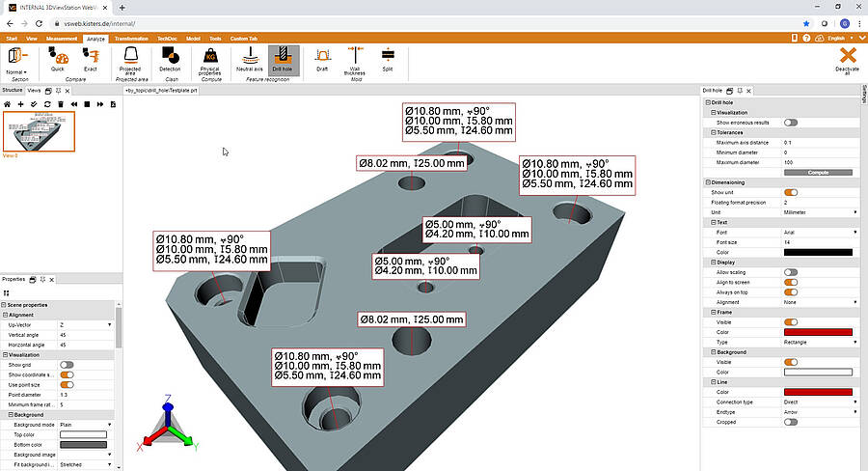This screenshot has height=471, width=868.
Task: Click the refresh view icon in Views toolbar
Action: point(47,104)
